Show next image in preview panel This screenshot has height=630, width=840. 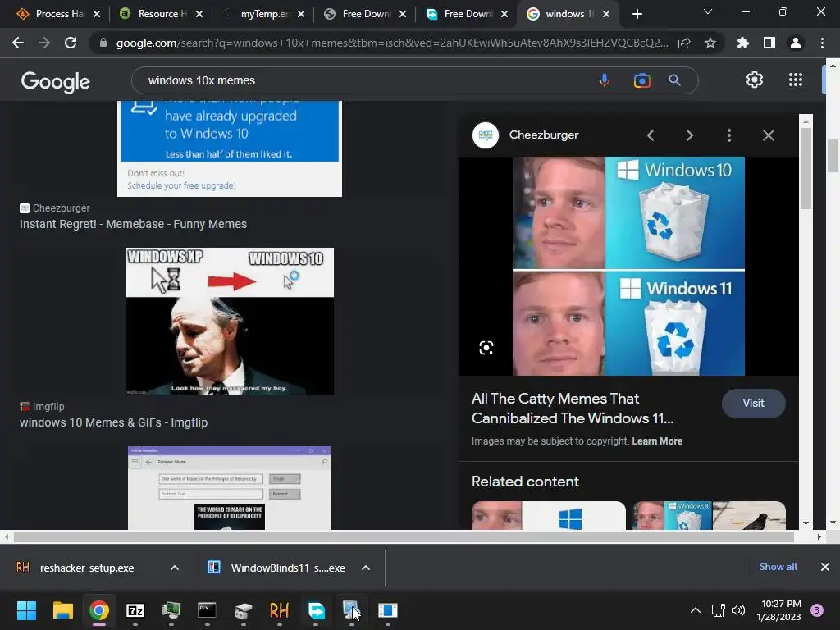coord(689,135)
